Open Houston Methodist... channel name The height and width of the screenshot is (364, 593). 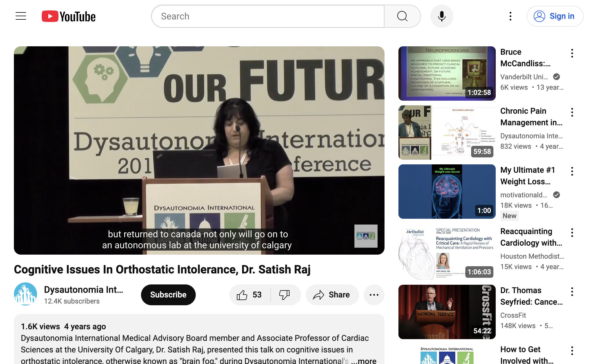[x=532, y=256]
